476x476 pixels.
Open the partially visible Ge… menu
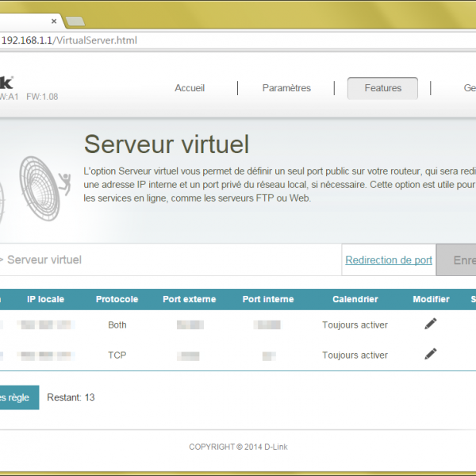[x=469, y=88]
